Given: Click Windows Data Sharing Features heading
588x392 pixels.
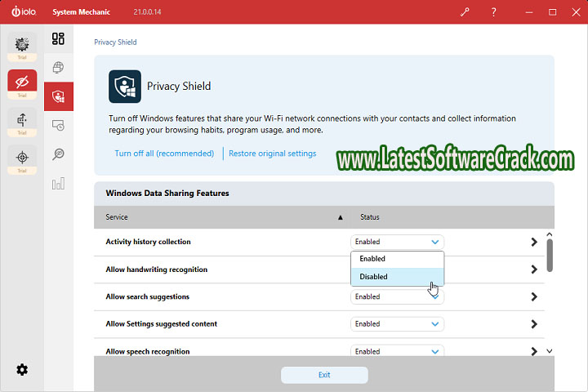Looking at the screenshot, I should (x=167, y=194).
